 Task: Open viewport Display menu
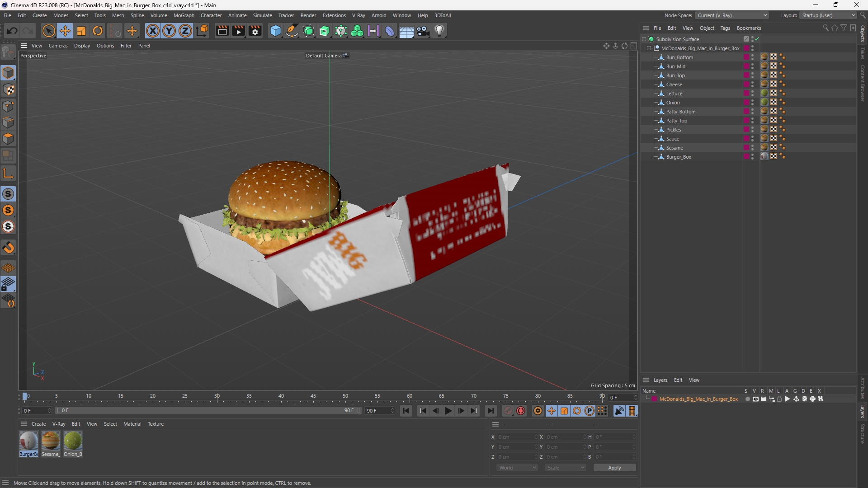[x=82, y=46]
